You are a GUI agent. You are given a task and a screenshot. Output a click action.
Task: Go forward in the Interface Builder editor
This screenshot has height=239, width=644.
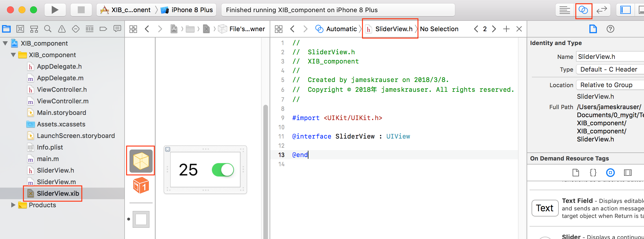click(160, 29)
